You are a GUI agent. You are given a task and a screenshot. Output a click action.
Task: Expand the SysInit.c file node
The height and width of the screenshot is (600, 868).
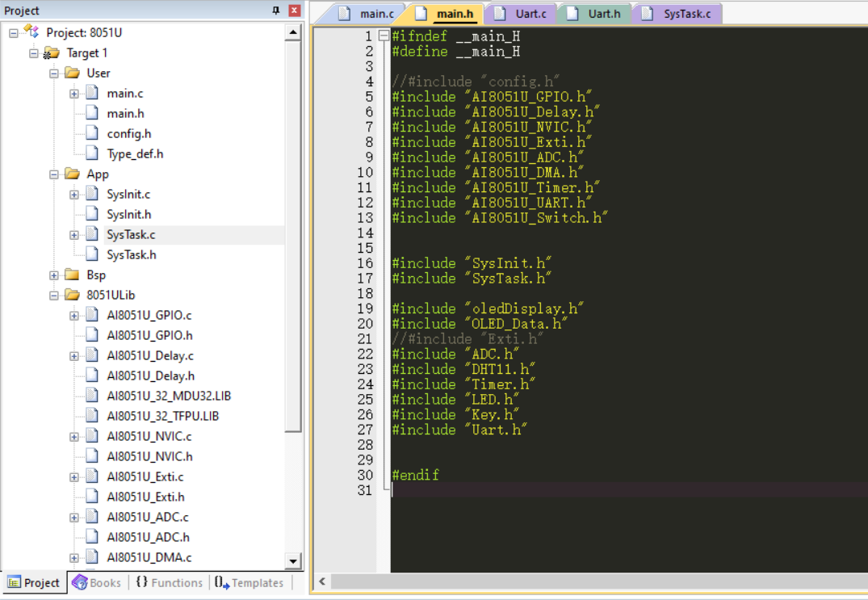74,195
